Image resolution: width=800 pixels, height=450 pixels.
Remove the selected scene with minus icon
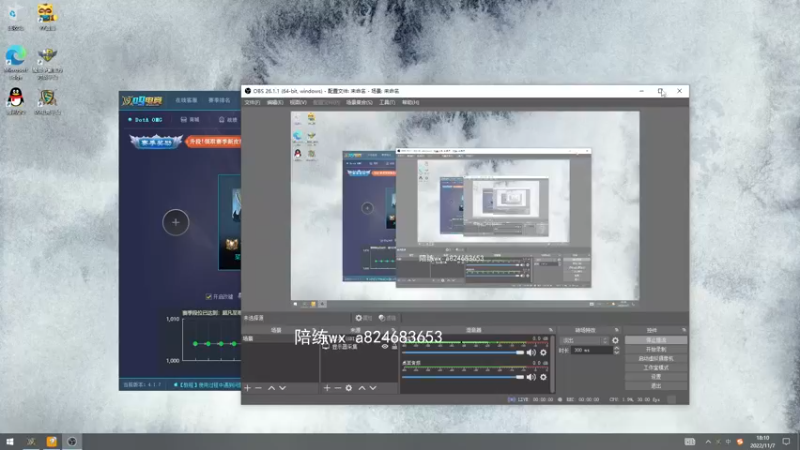click(259, 388)
